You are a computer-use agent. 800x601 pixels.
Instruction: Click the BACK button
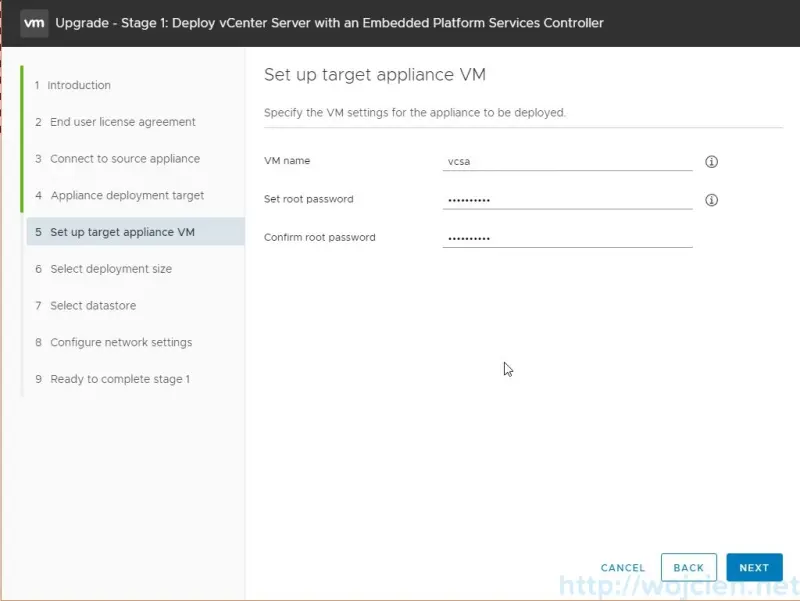click(x=688, y=567)
